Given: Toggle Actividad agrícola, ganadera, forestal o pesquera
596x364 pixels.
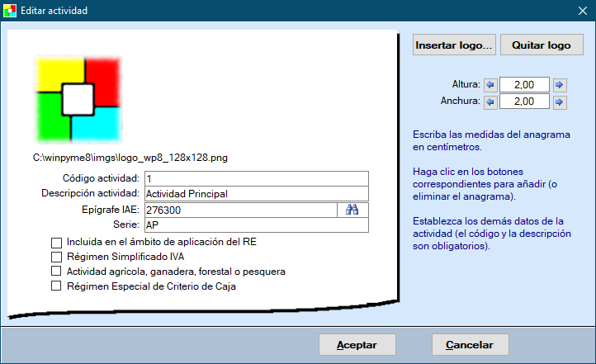Looking at the screenshot, I should pyautogui.click(x=57, y=271).
